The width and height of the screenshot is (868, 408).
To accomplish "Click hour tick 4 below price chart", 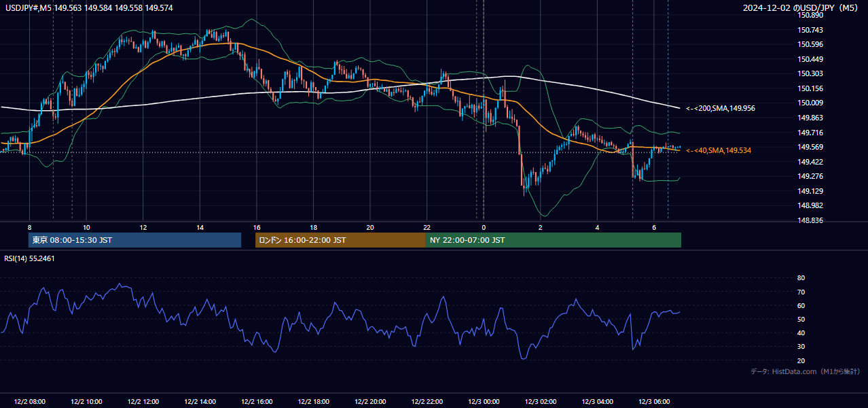I will (598, 227).
